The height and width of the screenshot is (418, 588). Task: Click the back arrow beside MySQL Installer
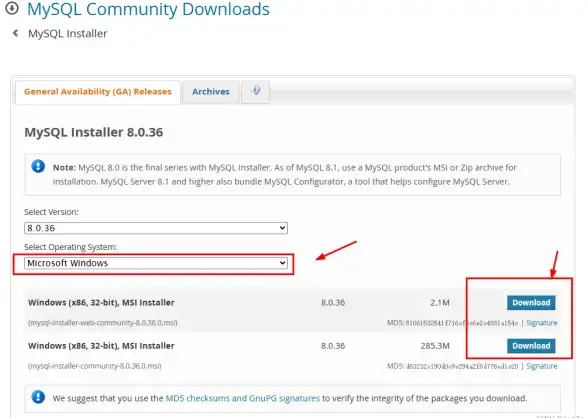pos(15,33)
